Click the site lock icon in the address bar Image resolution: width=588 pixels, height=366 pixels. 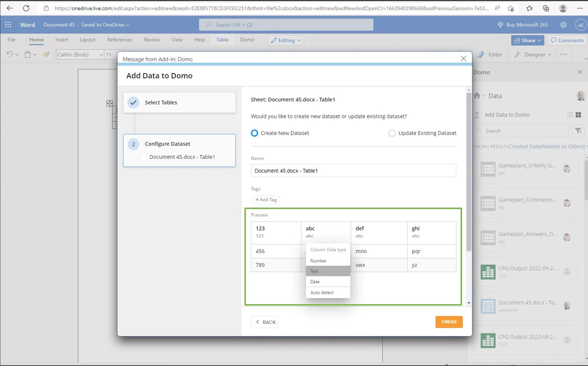click(x=46, y=8)
